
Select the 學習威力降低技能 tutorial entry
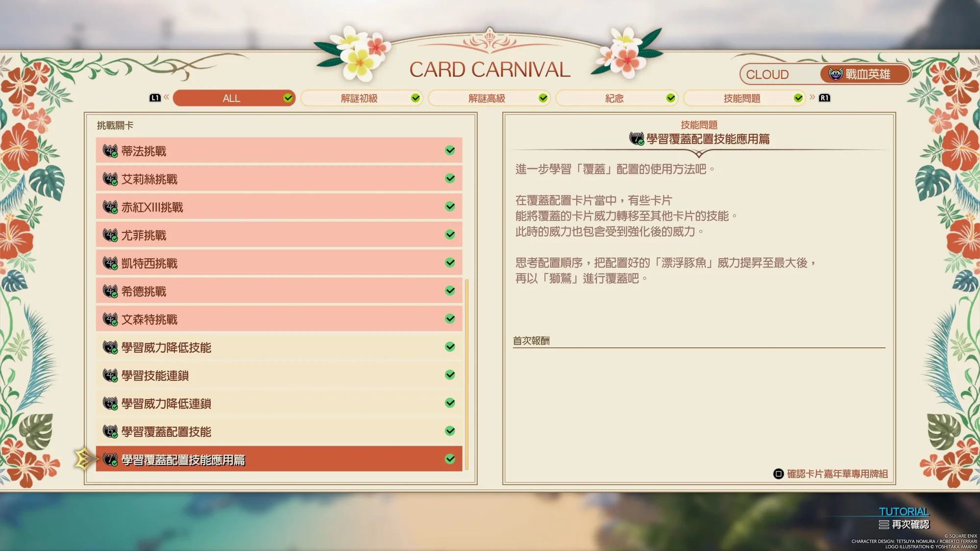click(x=279, y=347)
